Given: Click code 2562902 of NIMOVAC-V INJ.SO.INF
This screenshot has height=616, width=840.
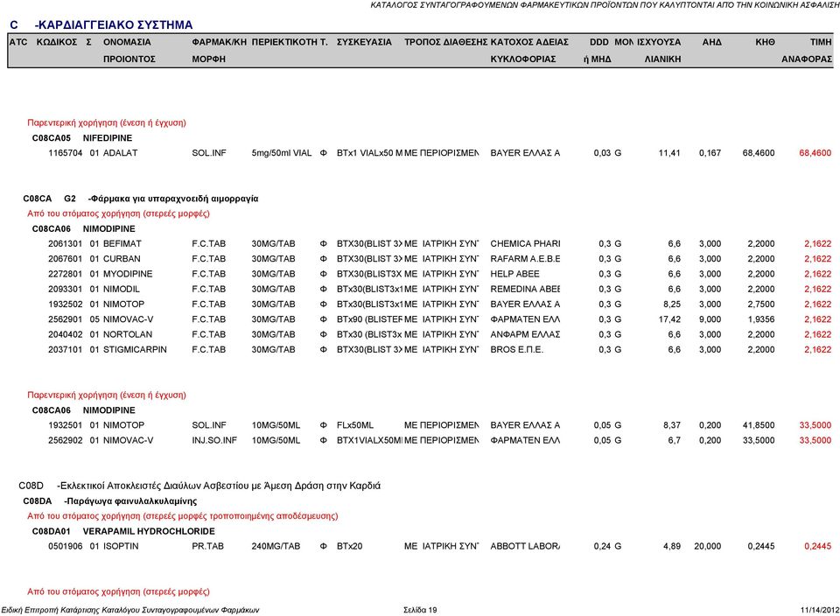Looking at the screenshot, I should pyautogui.click(x=66, y=440).
